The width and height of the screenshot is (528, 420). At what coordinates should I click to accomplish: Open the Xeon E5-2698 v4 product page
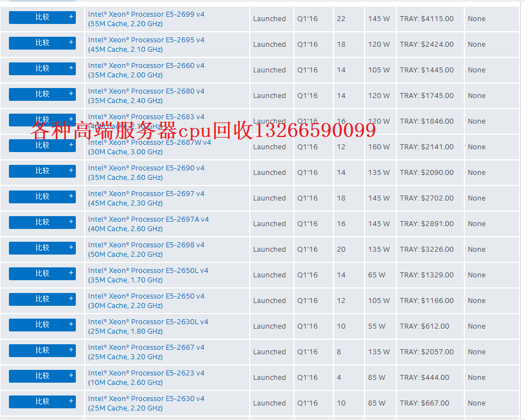pyautogui.click(x=146, y=250)
